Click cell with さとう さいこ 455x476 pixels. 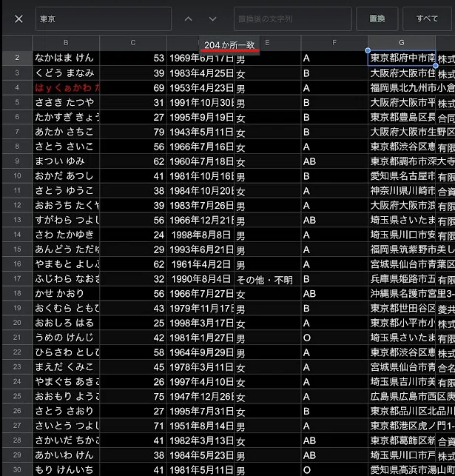[66, 147]
